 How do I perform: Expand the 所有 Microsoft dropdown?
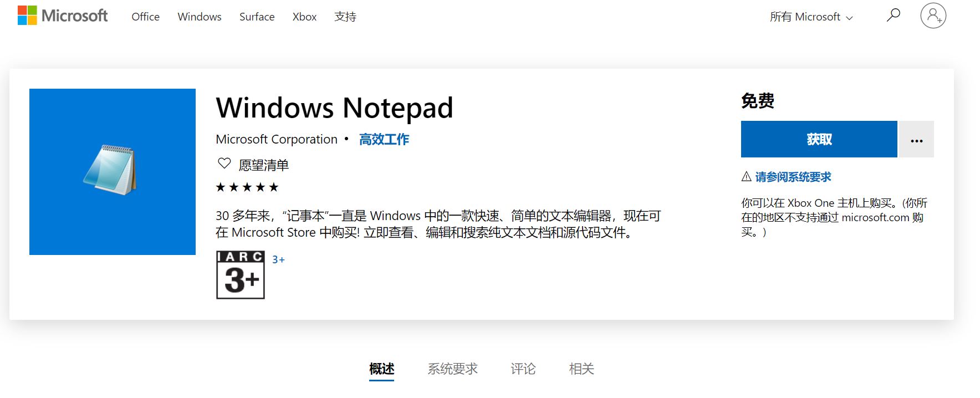811,17
